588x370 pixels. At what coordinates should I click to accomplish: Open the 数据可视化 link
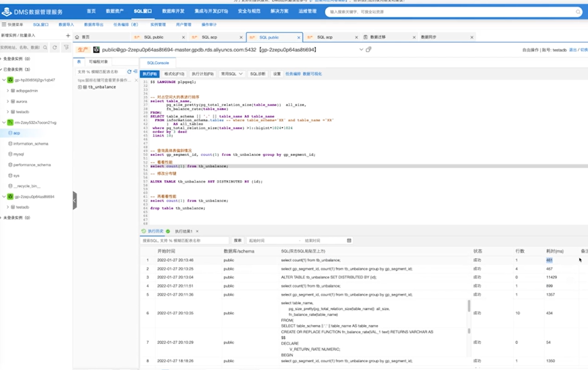312,74
